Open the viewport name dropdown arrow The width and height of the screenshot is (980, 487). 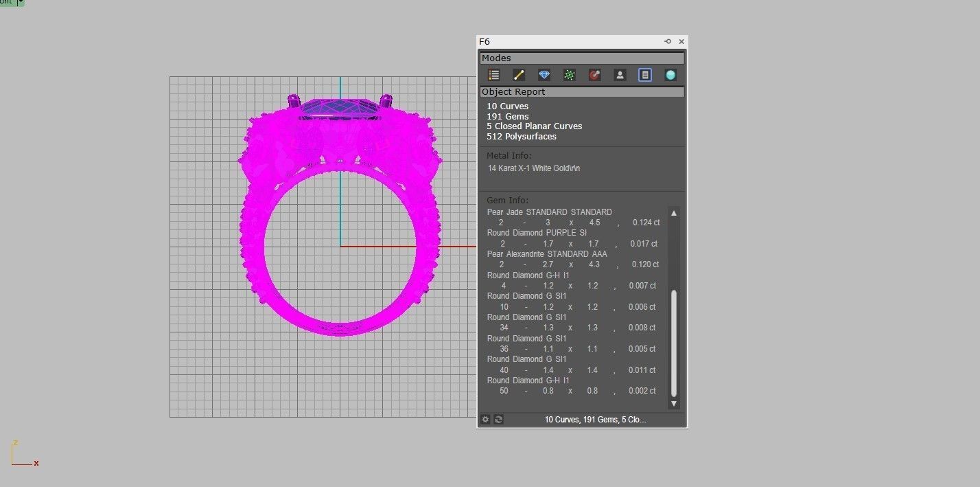click(21, 3)
